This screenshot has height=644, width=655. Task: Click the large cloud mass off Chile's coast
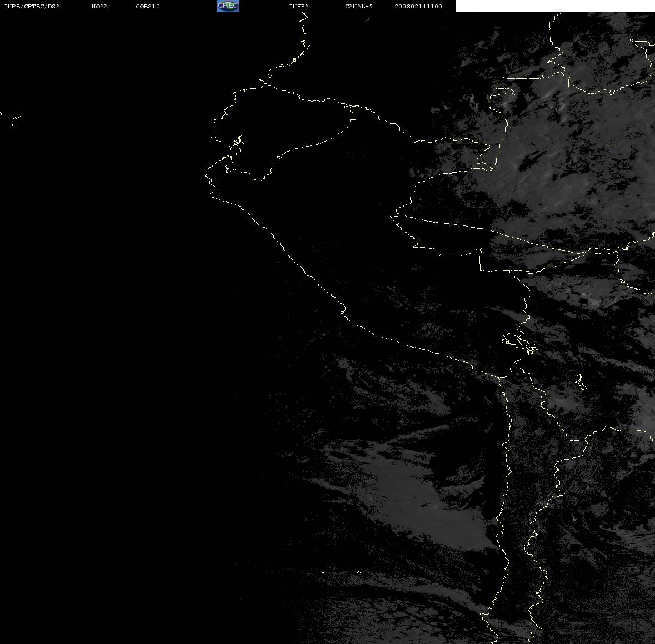tap(418, 492)
